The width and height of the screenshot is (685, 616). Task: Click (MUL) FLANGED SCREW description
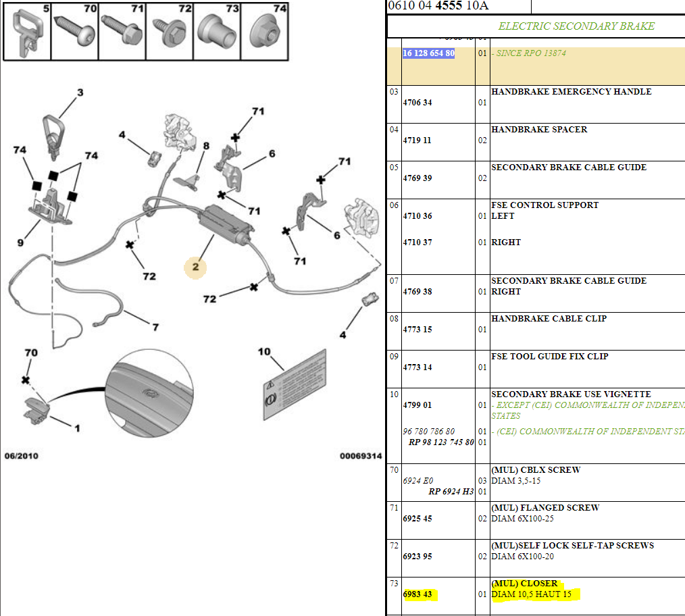click(545, 508)
